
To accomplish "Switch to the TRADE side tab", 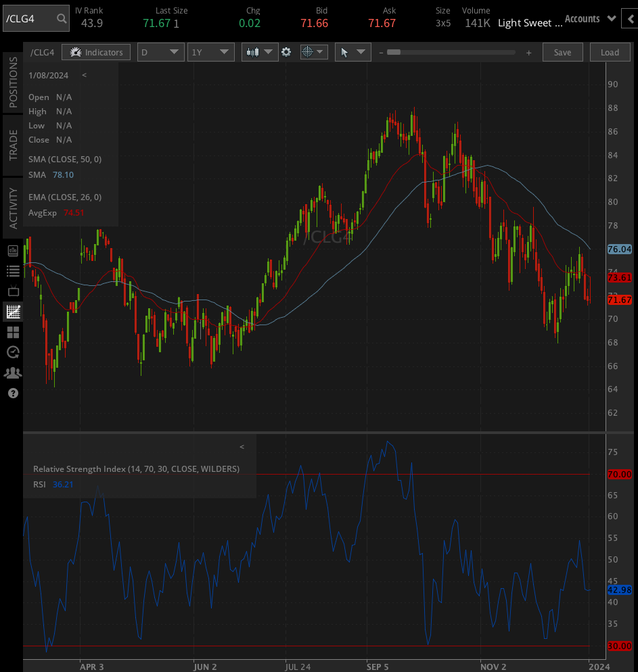I will point(13,144).
